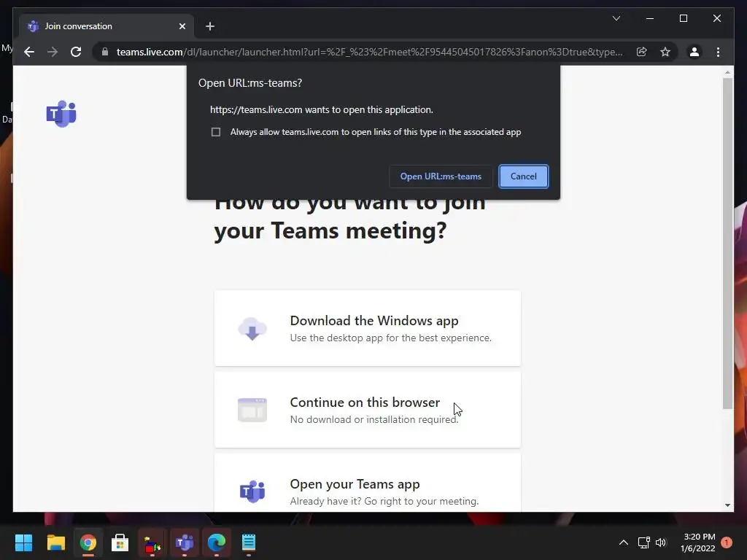Open Microsoft Teams from taskbar
747x560 pixels.
point(185,542)
